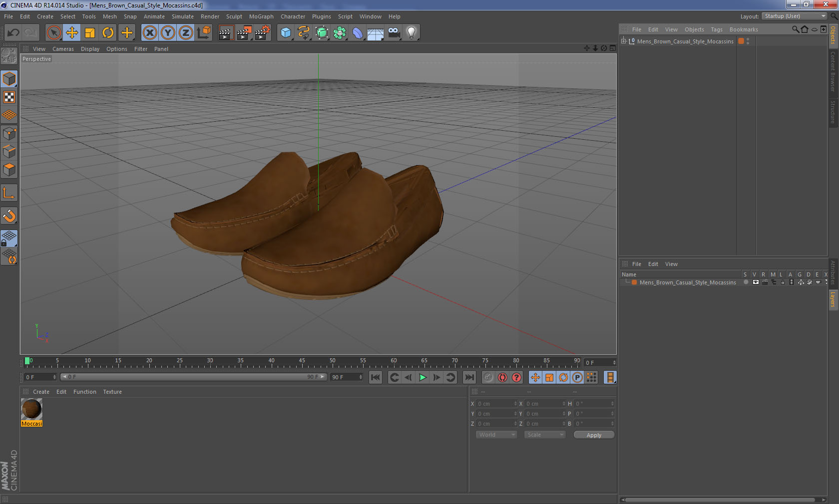Screen dimensions: 839x504
Task: Toggle Y axis lock
Action: coord(168,33)
